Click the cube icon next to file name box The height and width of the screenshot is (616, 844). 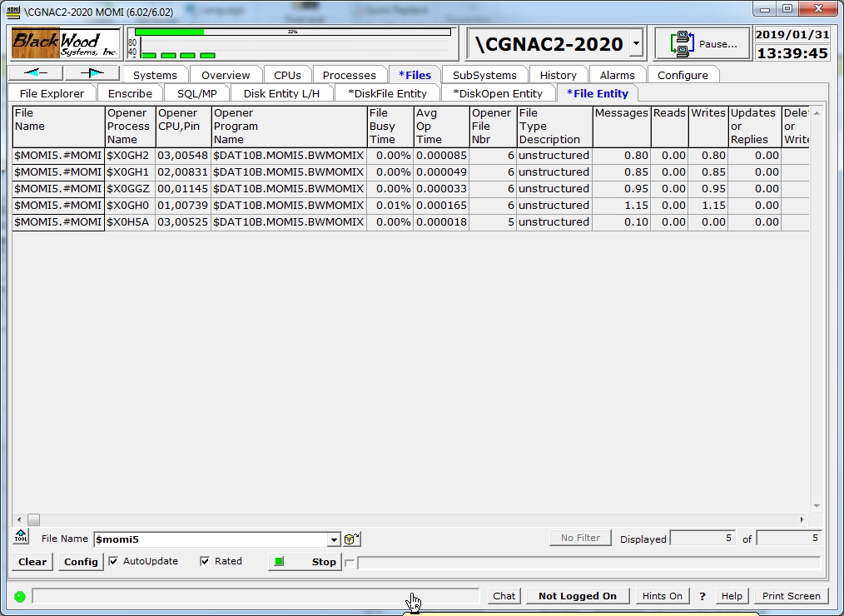pyautogui.click(x=351, y=539)
